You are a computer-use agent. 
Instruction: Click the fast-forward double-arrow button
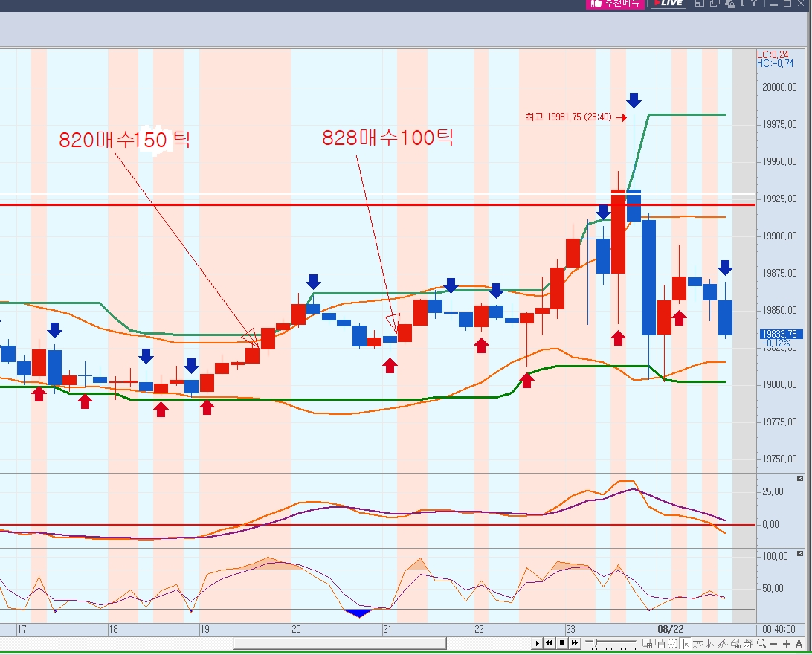point(575,643)
